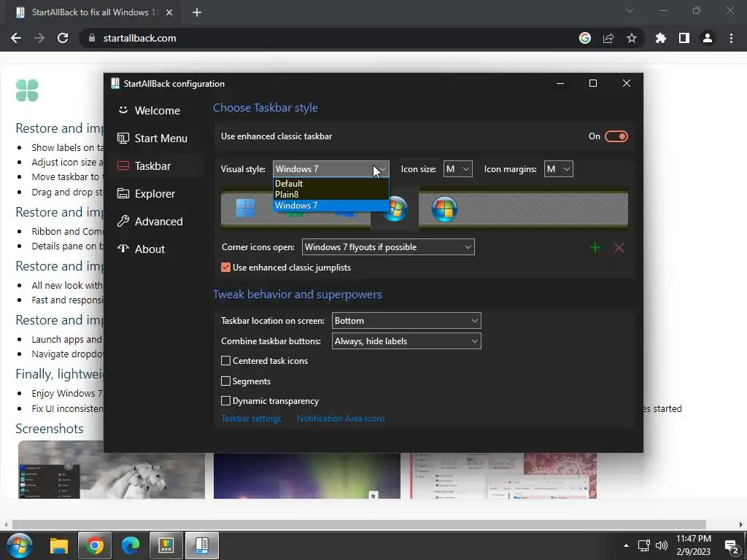Open Start Menu section in sidebar
Viewport: 747px width, 560px height.
pyautogui.click(x=158, y=139)
